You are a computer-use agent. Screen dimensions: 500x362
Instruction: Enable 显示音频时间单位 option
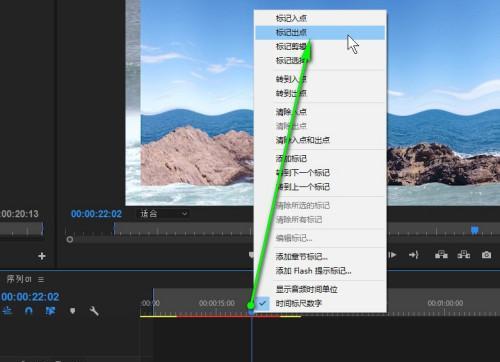320,289
